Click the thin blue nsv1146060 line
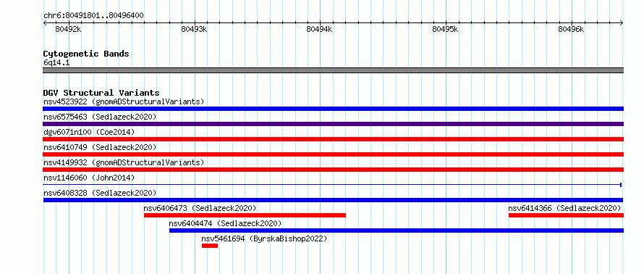The image size is (644, 274). click(332, 185)
